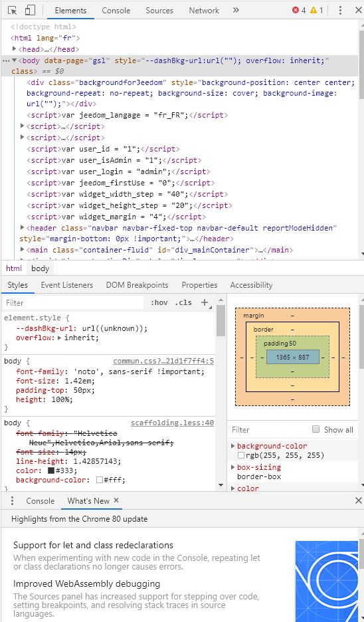Click the line-height 1.42857143 value

[x=96, y=461]
